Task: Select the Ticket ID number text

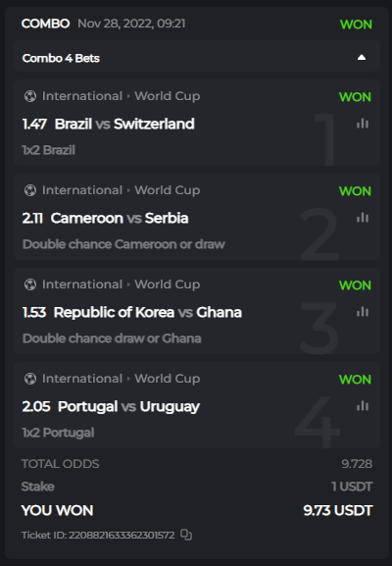Action: [x=122, y=535]
